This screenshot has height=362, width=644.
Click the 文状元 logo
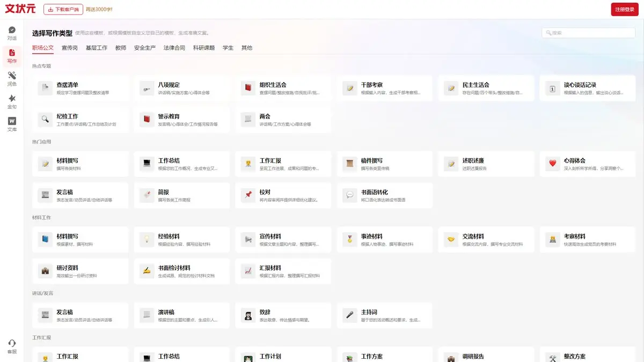(20, 9)
